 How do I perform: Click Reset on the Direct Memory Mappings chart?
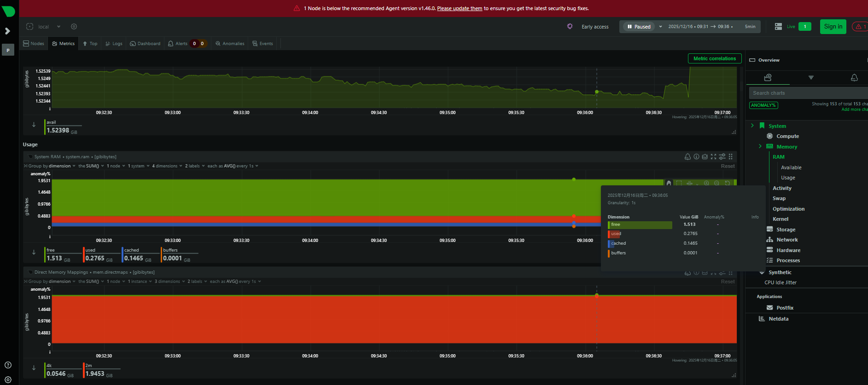[728, 282]
